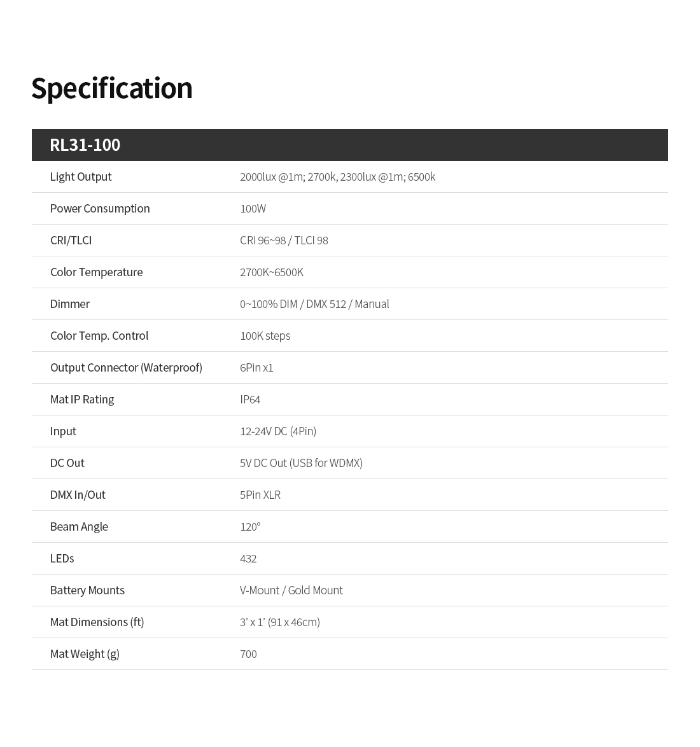Select the 2700K~6500K value
This screenshot has height=747, width=700.
(271, 272)
